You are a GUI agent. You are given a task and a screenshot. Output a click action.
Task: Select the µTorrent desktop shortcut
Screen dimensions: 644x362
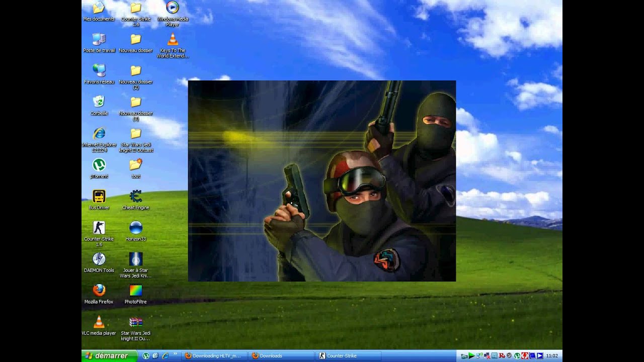[x=99, y=168]
